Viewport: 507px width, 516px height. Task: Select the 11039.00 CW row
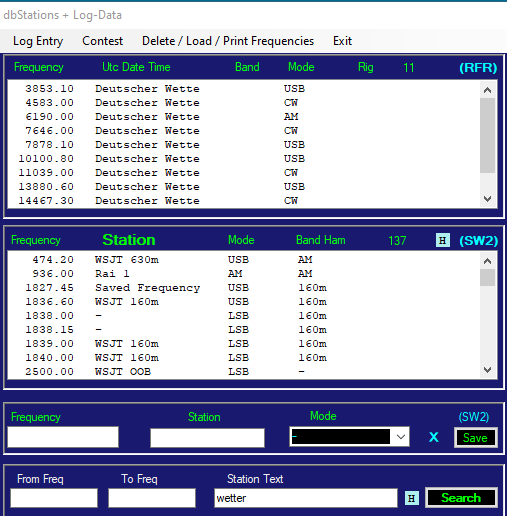click(x=244, y=173)
